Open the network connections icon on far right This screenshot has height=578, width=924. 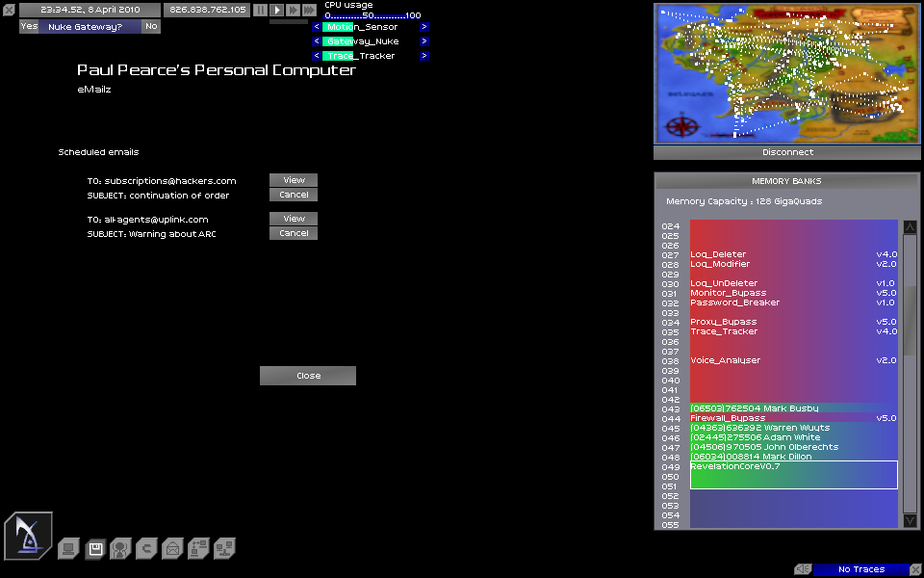point(224,549)
